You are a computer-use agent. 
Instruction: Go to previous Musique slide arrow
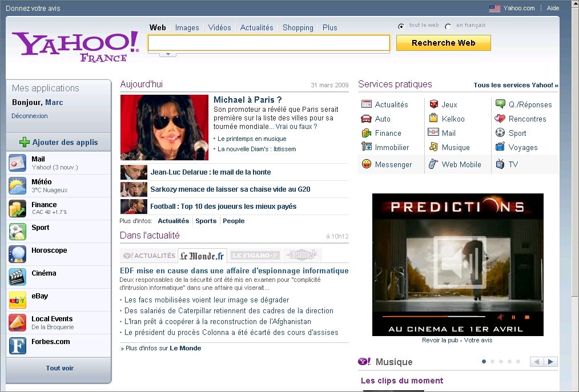(537, 362)
